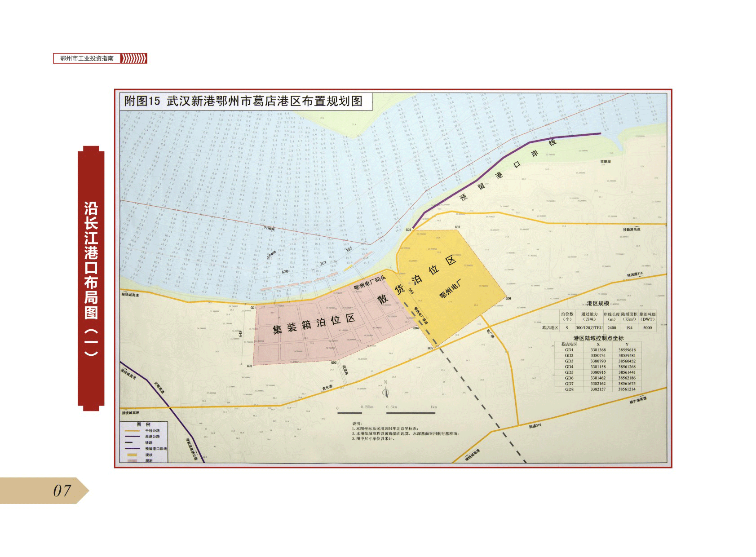Click the purple 高速公路 legend line
The image size is (756, 557).
(x=132, y=437)
